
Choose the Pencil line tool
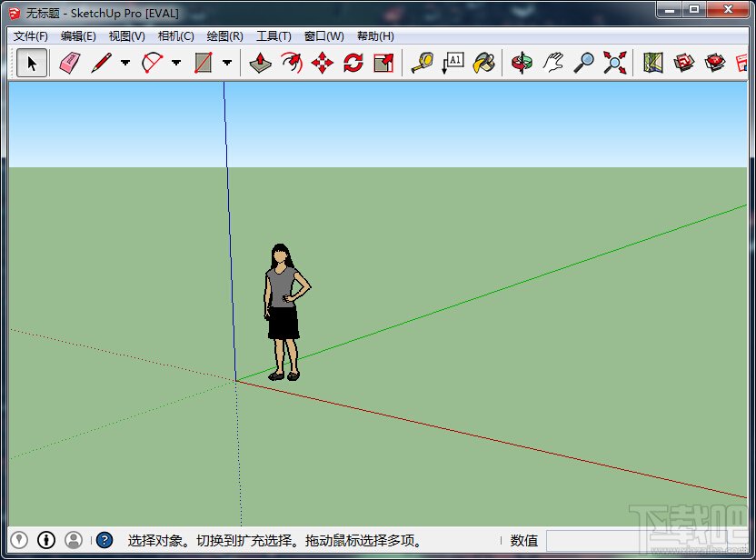click(x=102, y=63)
